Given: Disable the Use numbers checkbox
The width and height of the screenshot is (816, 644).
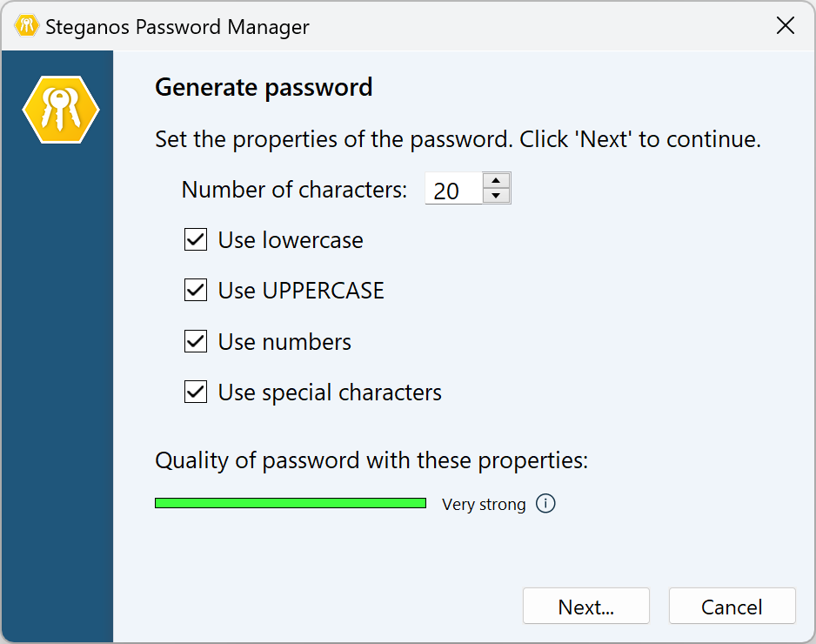Looking at the screenshot, I should coord(196,342).
